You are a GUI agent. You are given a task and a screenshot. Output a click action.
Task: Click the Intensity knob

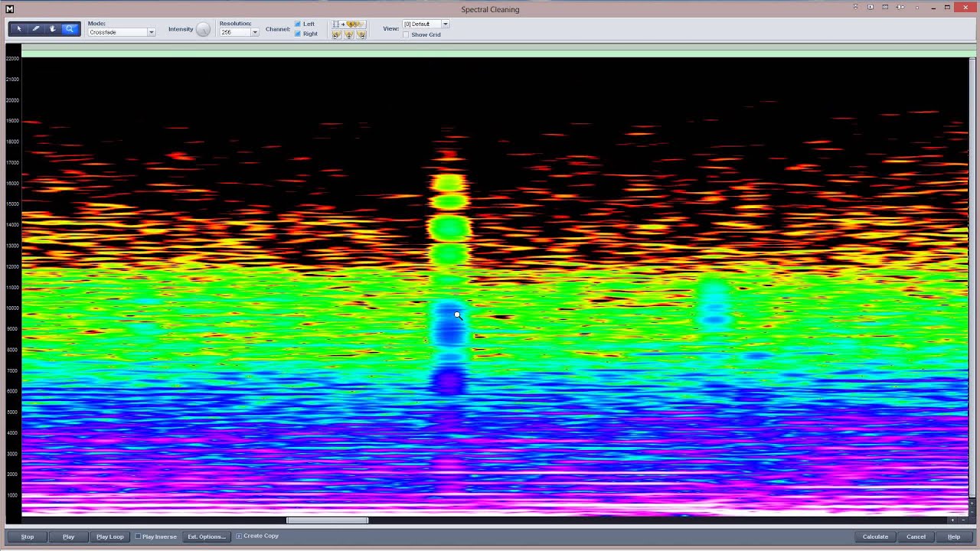click(203, 29)
